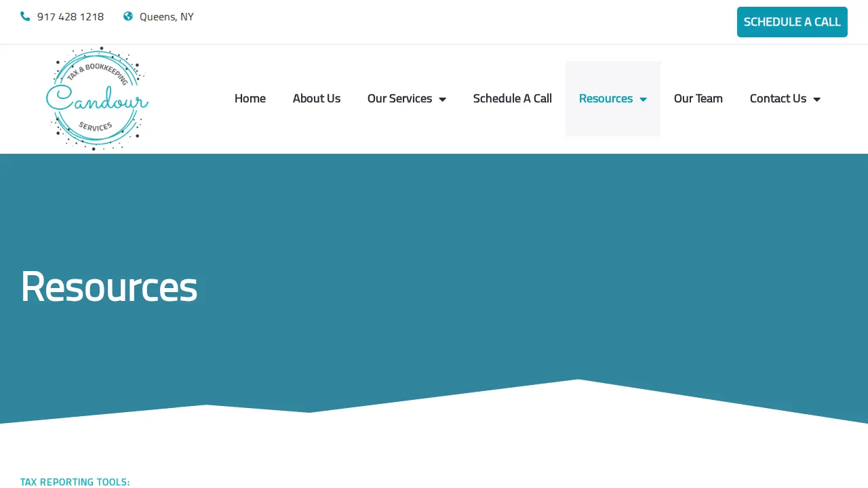
Task: Click the Candour Tax & Bookkeeping logo
Action: tap(98, 99)
